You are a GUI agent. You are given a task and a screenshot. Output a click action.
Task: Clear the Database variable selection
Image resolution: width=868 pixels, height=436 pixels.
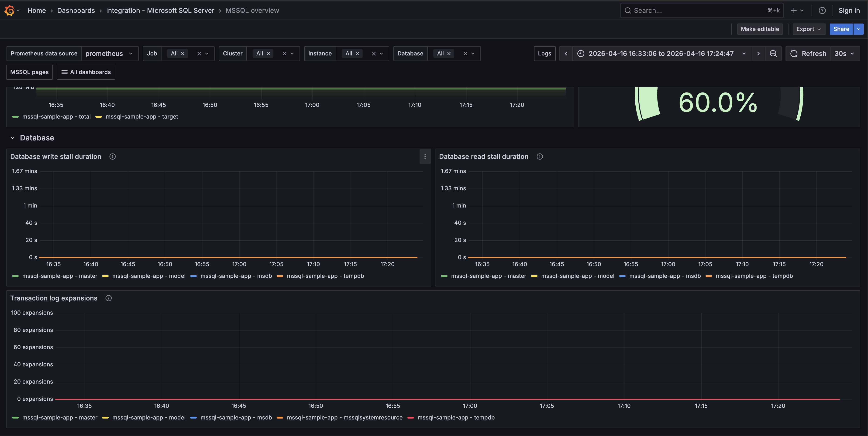pyautogui.click(x=465, y=54)
